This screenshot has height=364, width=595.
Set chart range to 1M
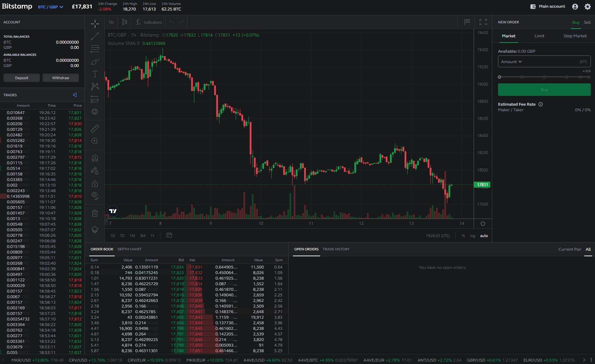(x=132, y=236)
